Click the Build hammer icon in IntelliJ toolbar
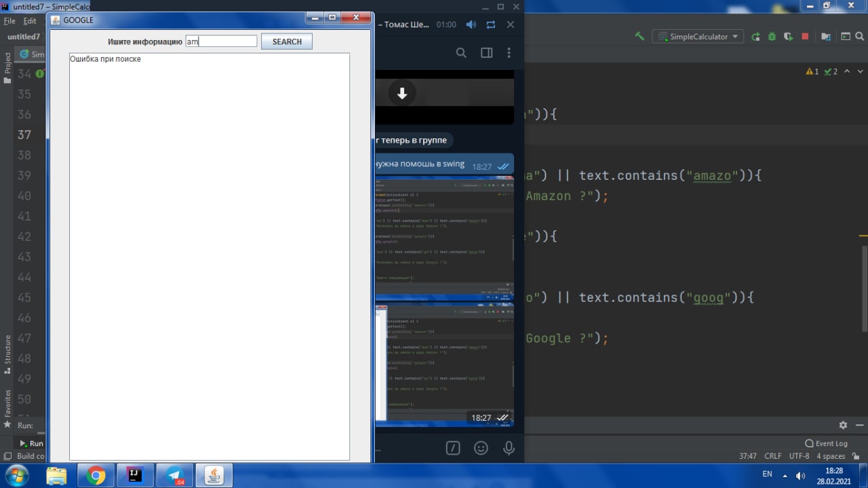Viewport: 868px width, 488px height. tap(639, 37)
